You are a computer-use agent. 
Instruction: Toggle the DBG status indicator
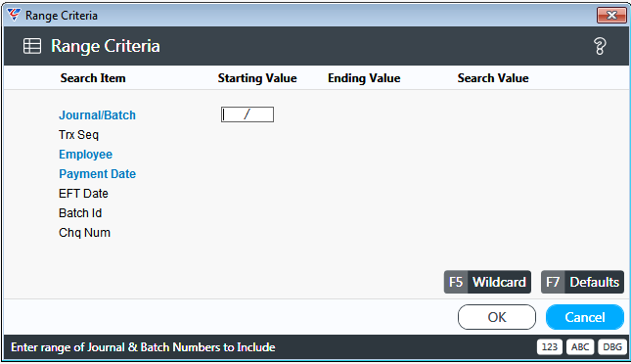pyautogui.click(x=612, y=347)
